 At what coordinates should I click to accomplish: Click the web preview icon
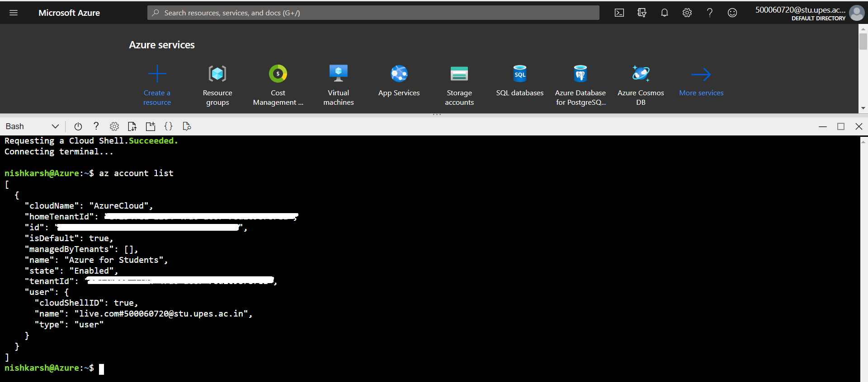(x=187, y=126)
